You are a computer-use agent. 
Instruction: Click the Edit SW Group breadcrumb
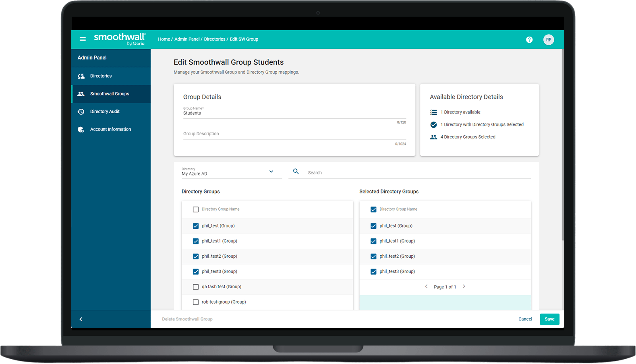coord(244,39)
